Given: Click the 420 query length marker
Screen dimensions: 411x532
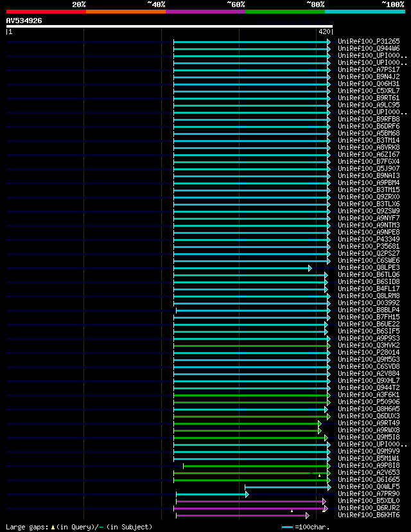Looking at the screenshot, I should point(324,32).
